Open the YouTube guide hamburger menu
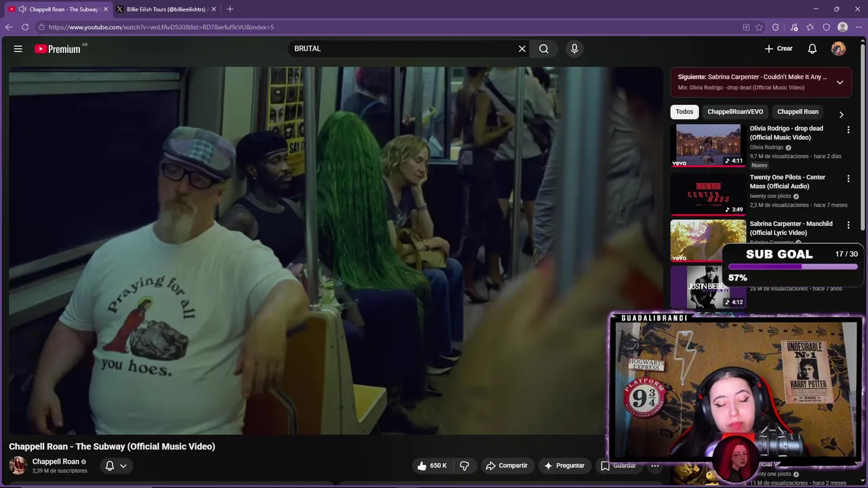Screen dimensions: 868x488 click(18, 49)
